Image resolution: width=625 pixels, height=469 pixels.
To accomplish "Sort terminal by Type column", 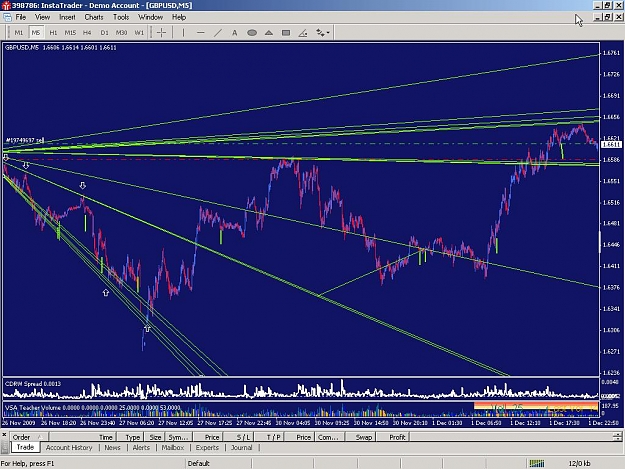I will click(130, 437).
